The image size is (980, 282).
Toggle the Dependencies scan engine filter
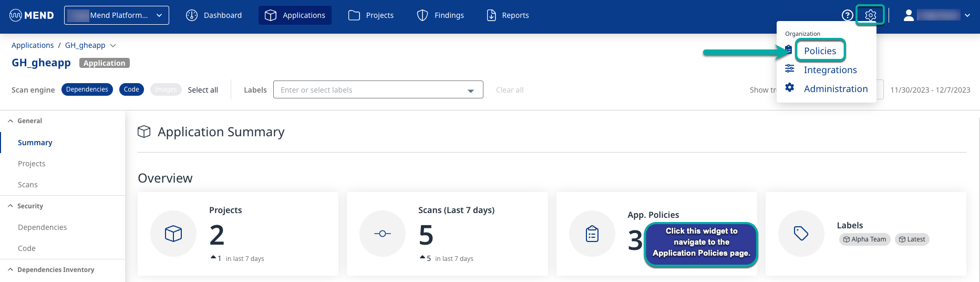(x=87, y=89)
